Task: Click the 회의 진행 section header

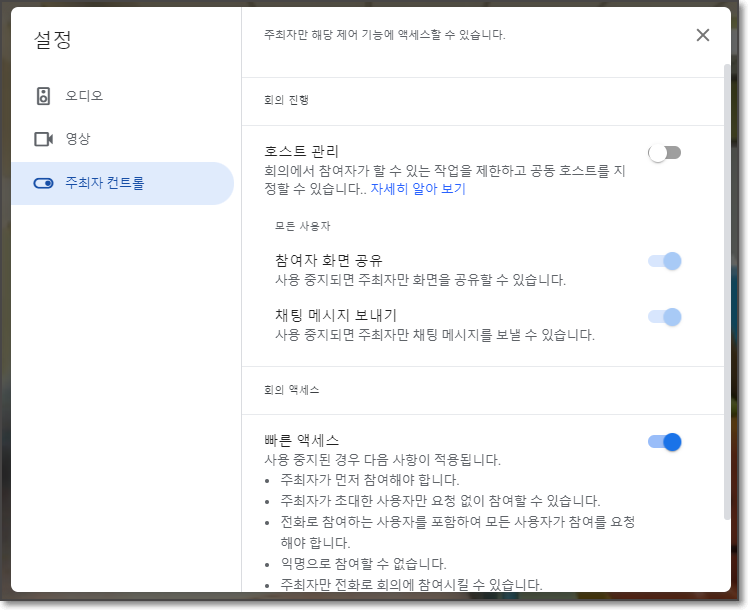Action: click(286, 100)
